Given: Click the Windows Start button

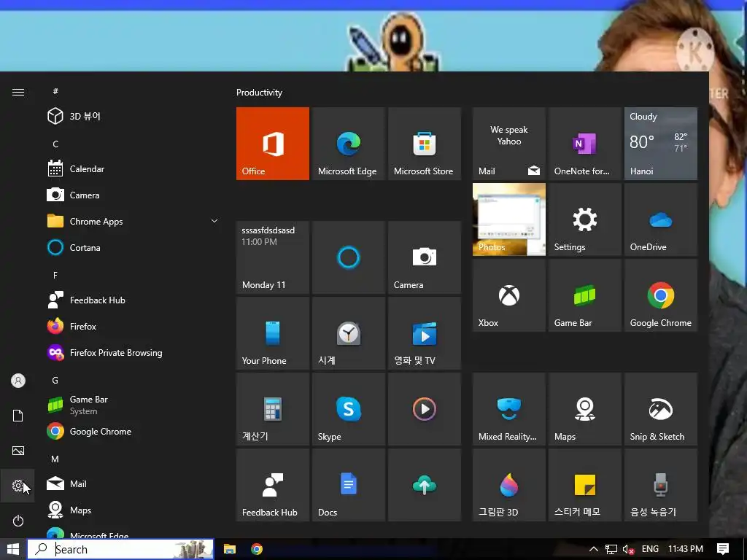Looking at the screenshot, I should point(13,549).
